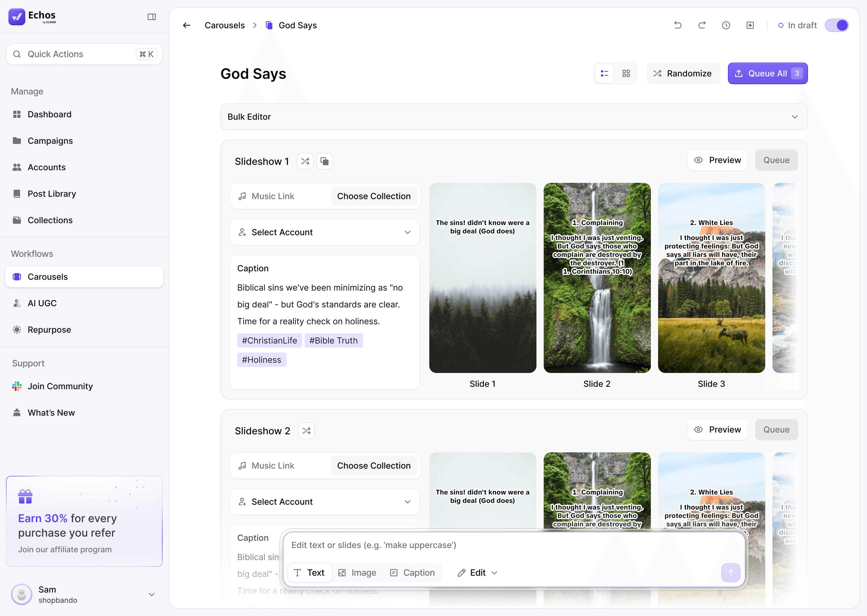Toggle the In draft switch

coord(837,25)
